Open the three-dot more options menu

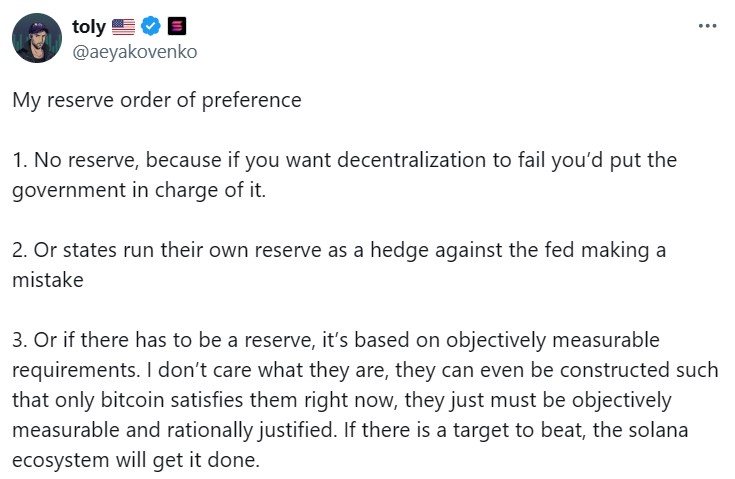coord(707,26)
